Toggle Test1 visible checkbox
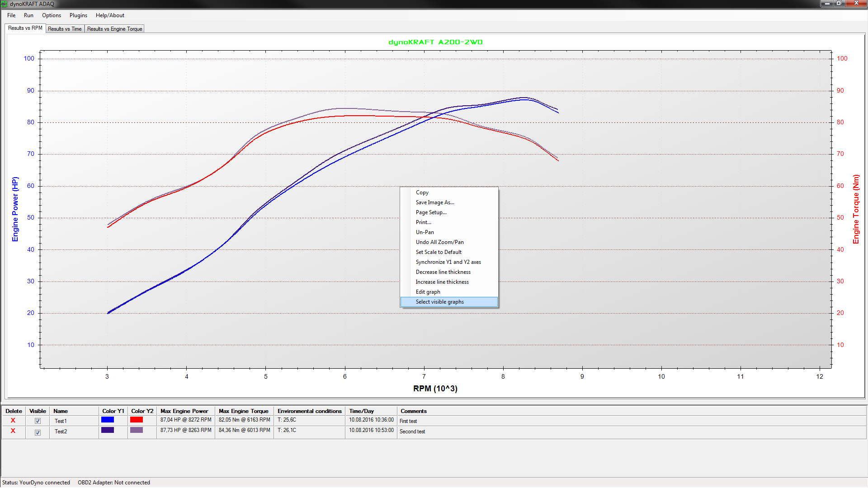Viewport: 868px width, 488px height. 38,421
